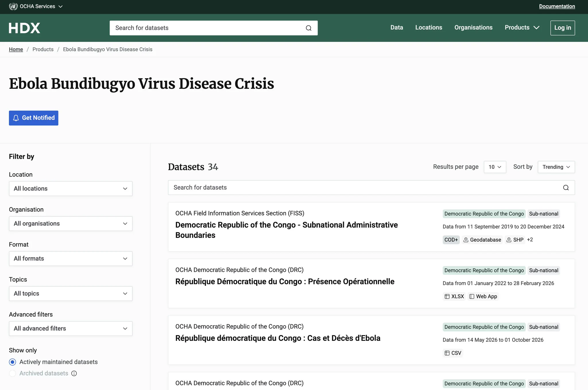
Task: Click the header search magnifier icon
Action: 309,28
